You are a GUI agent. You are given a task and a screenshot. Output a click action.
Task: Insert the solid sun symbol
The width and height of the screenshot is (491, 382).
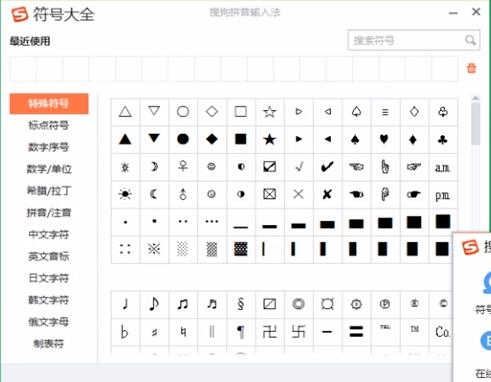coord(125,194)
